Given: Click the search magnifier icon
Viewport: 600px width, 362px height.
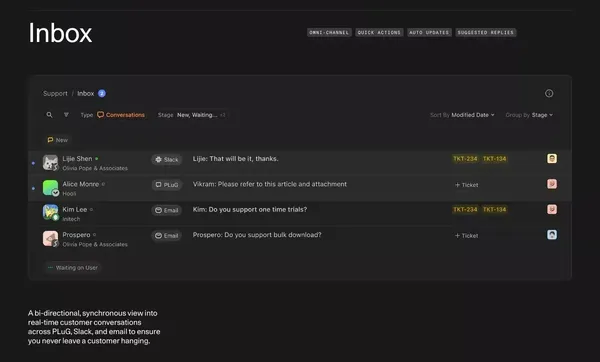Looking at the screenshot, I should pyautogui.click(x=49, y=115).
